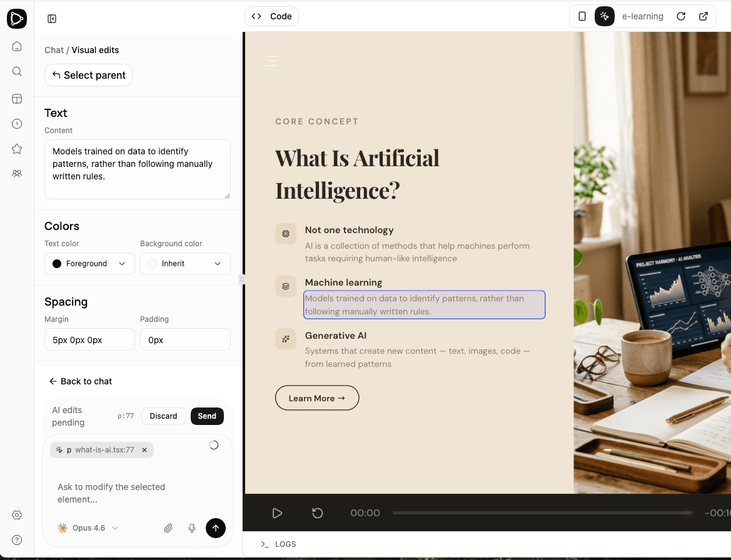Switch to the Code view
The image size is (731, 560).
[271, 16]
